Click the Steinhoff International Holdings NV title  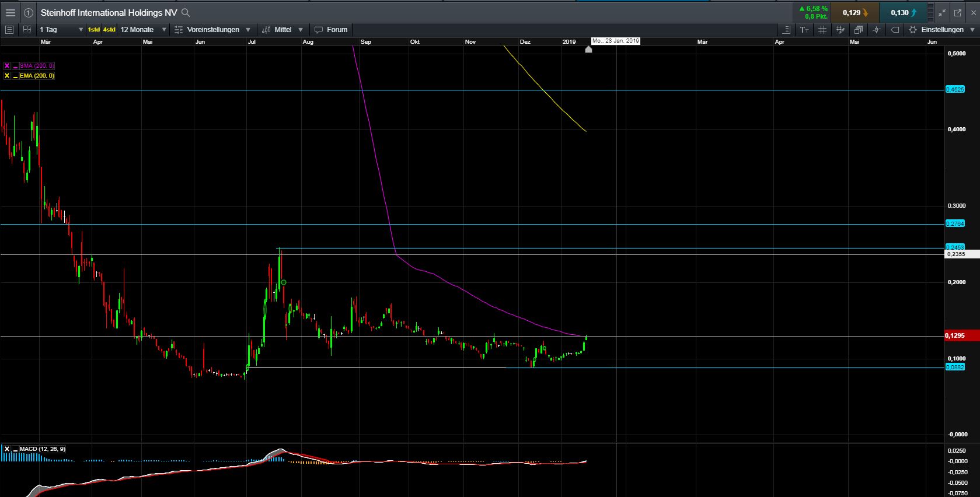tap(109, 12)
